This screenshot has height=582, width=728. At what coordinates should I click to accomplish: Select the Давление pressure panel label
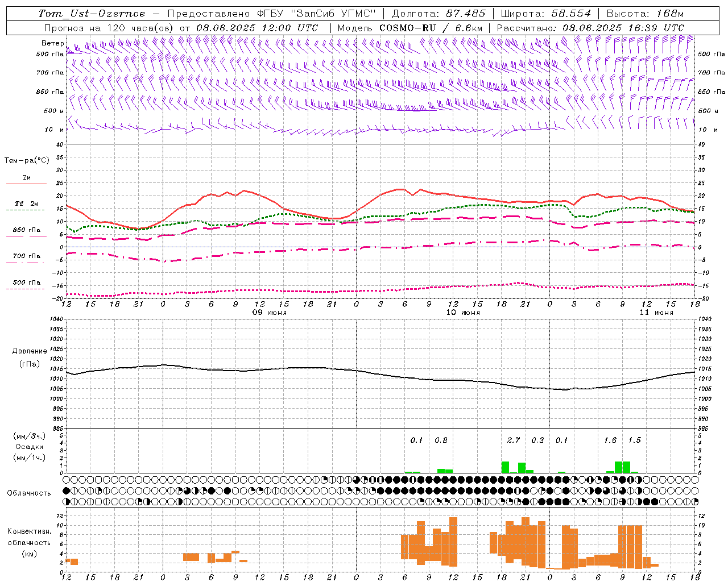pos(30,351)
